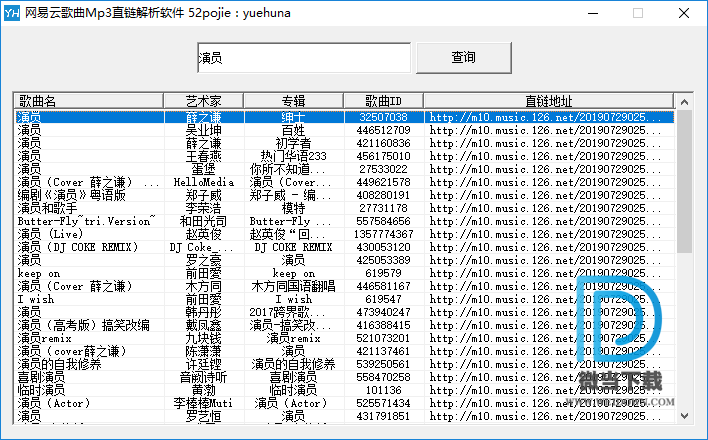Click the 专辑 column header
This screenshot has height=440, width=708.
293,101
